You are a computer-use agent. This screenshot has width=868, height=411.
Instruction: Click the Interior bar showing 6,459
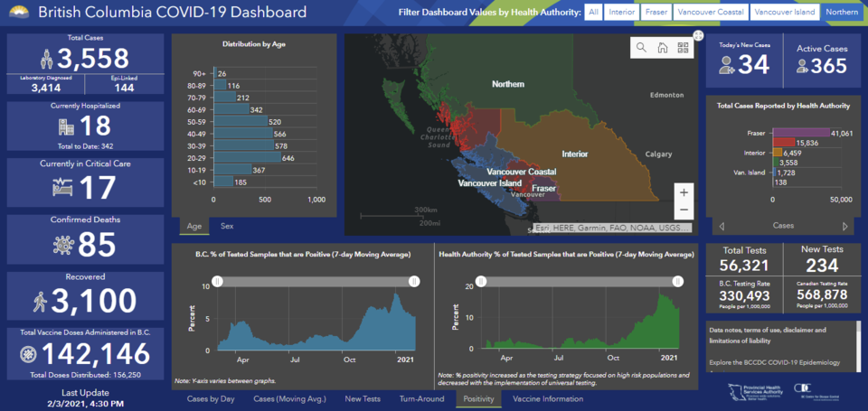778,153
